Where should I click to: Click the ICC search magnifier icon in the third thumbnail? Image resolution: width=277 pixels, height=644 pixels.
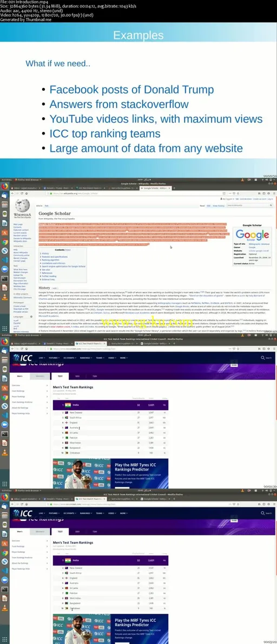(x=263, y=358)
